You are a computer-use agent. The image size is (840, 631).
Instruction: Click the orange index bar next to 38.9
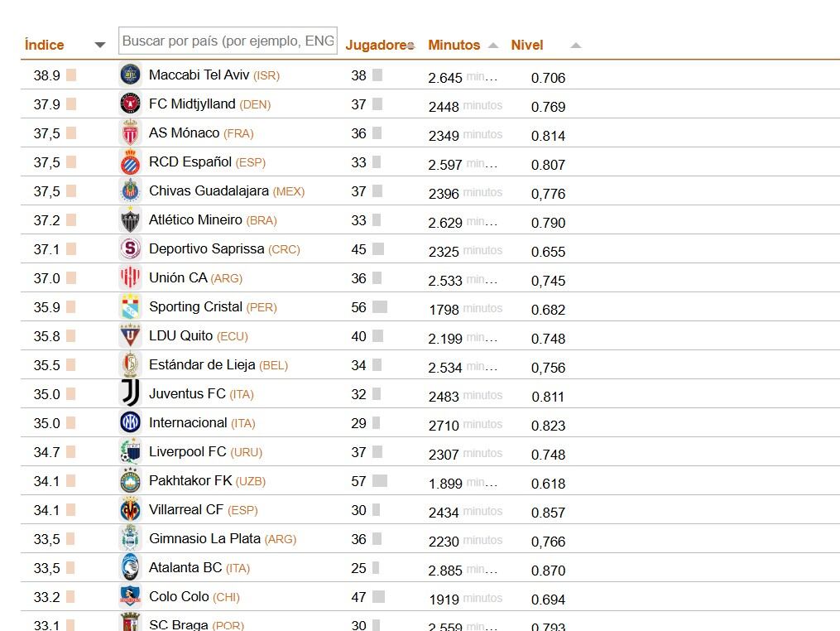[70, 74]
